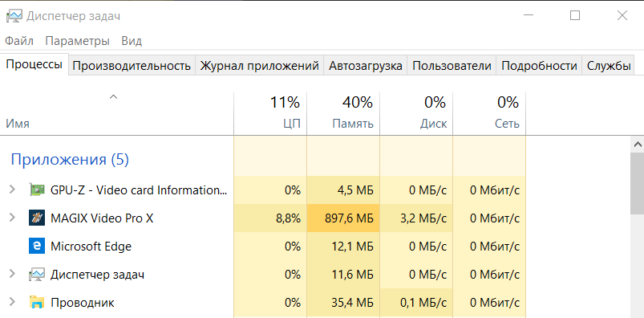
Task: Click the scrollbar up arrow
Action: (x=638, y=145)
